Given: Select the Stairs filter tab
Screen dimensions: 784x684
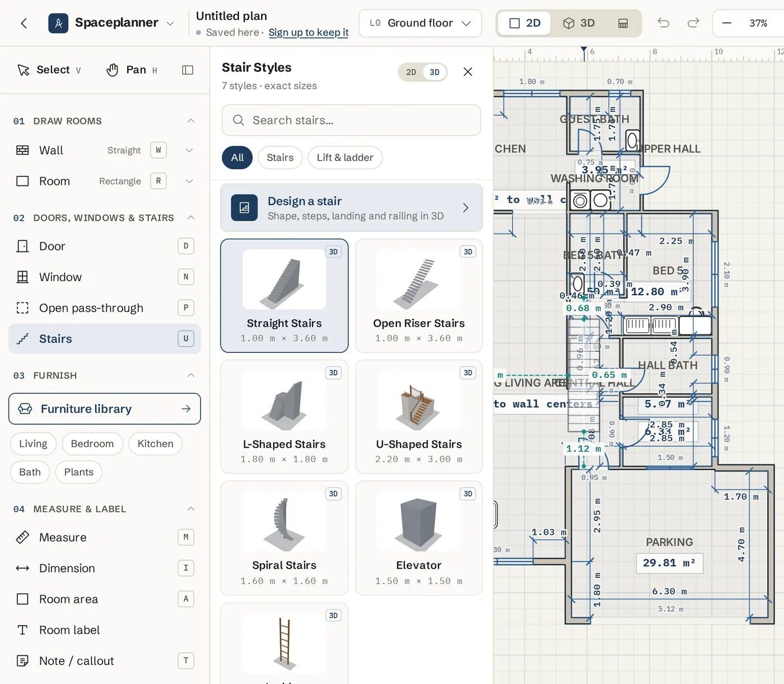Looking at the screenshot, I should click(280, 157).
